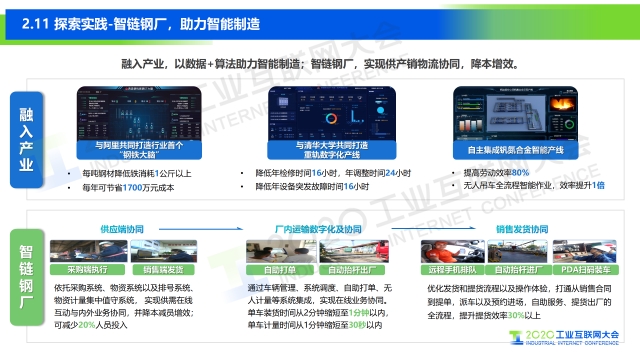Viewport: 640px width, 360px height.
Task: Select the PDA扫码装车 photo
Action: pyautogui.click(x=584, y=251)
